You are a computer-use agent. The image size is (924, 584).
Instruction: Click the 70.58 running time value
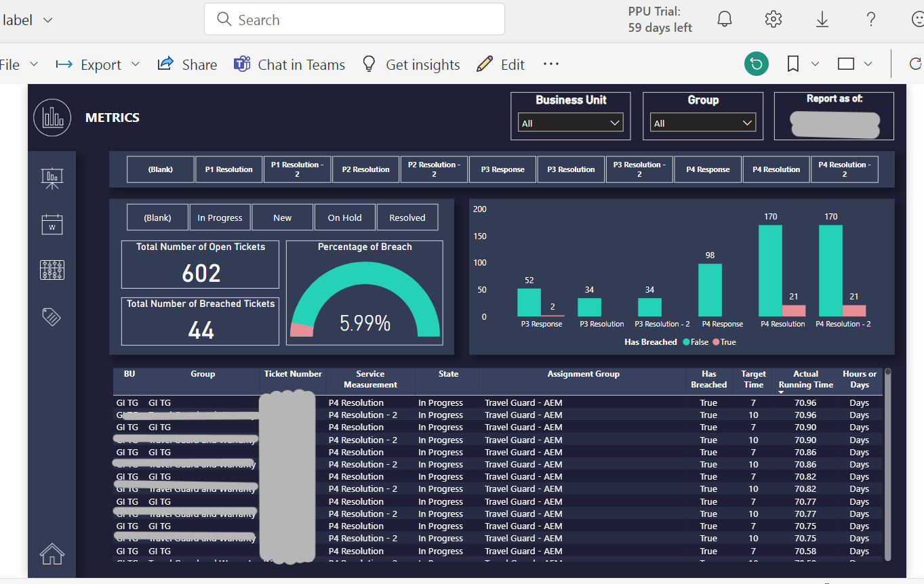tap(805, 551)
